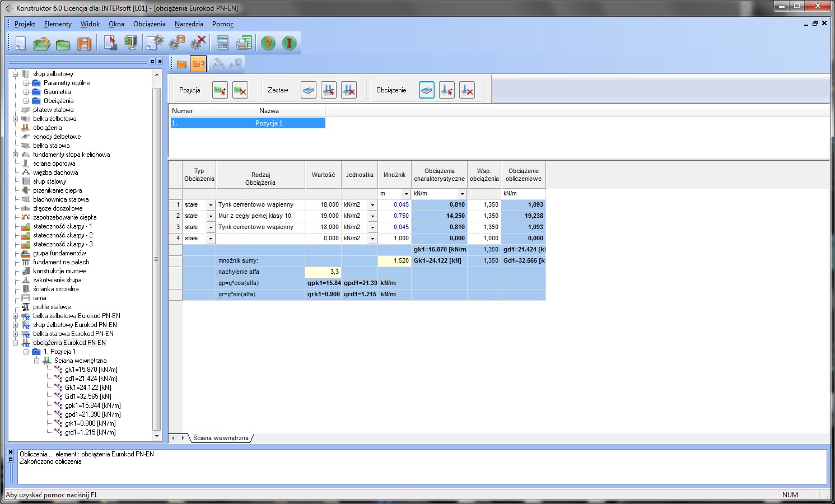
Task: Open the Elementy menu
Action: tap(58, 24)
